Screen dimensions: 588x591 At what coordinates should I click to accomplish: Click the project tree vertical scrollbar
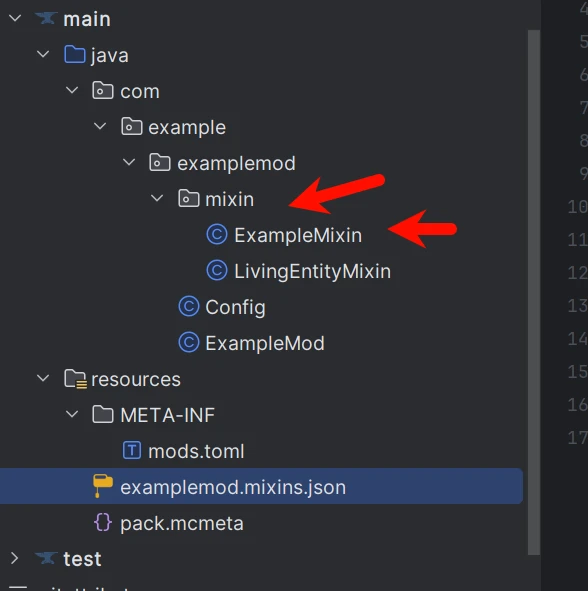[x=534, y=292]
